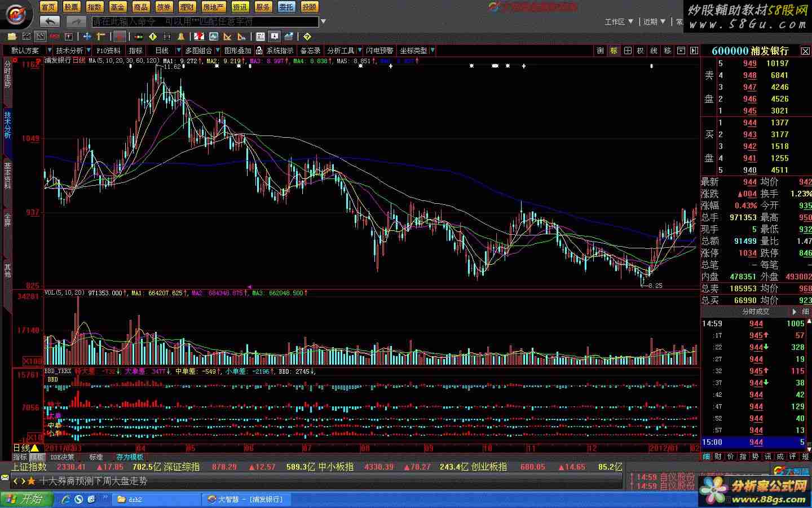812x508 pixels.
Task: Toggle the 移 move button
Action: click(668, 51)
